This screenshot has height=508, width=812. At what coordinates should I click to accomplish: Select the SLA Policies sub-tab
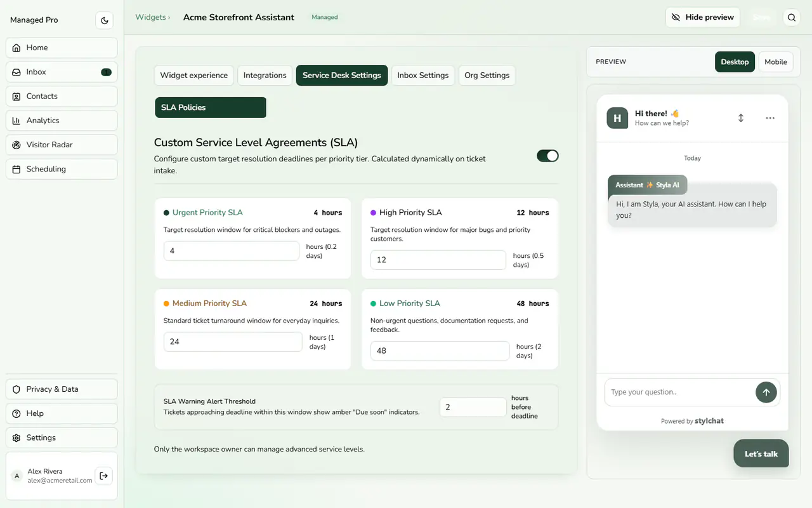[211, 107]
